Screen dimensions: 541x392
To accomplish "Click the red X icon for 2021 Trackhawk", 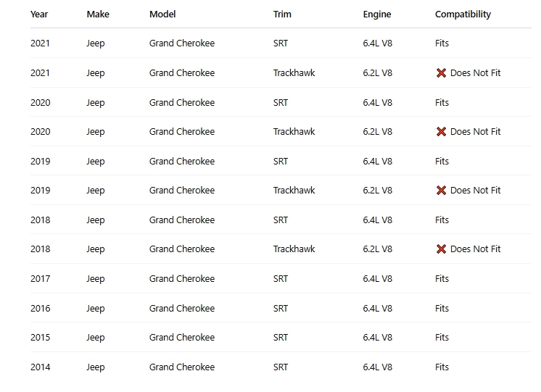I will [x=441, y=73].
